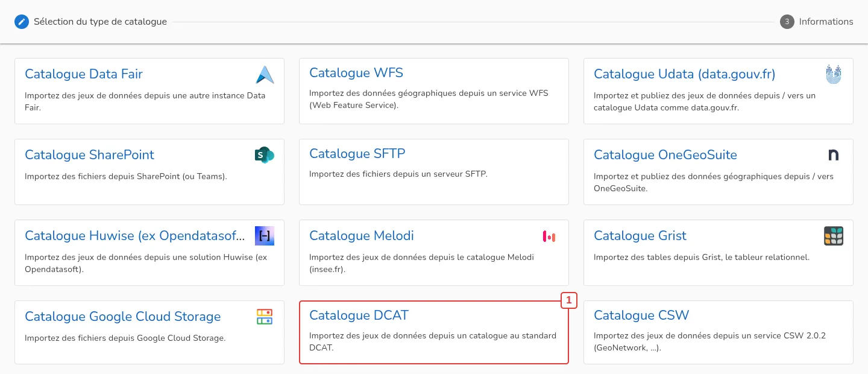Click the SharePoint logo icon
The image size is (868, 374).
pyautogui.click(x=265, y=155)
